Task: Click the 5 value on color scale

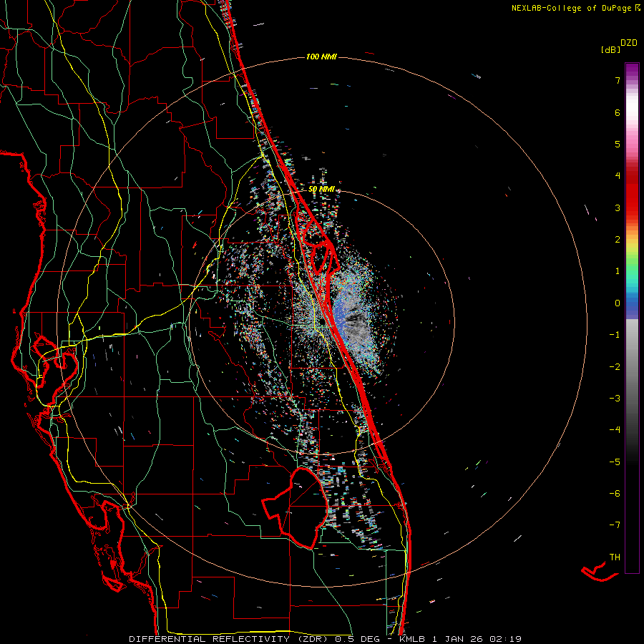Action: [x=618, y=144]
